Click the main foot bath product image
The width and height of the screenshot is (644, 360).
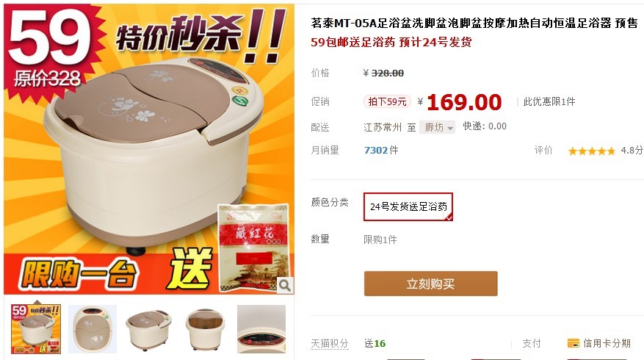(149, 149)
